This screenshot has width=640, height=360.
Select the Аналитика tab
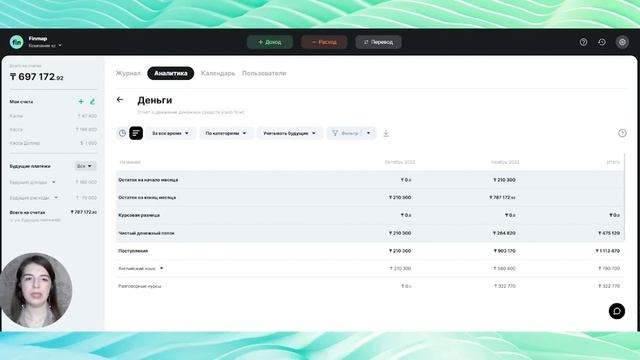pyautogui.click(x=171, y=73)
